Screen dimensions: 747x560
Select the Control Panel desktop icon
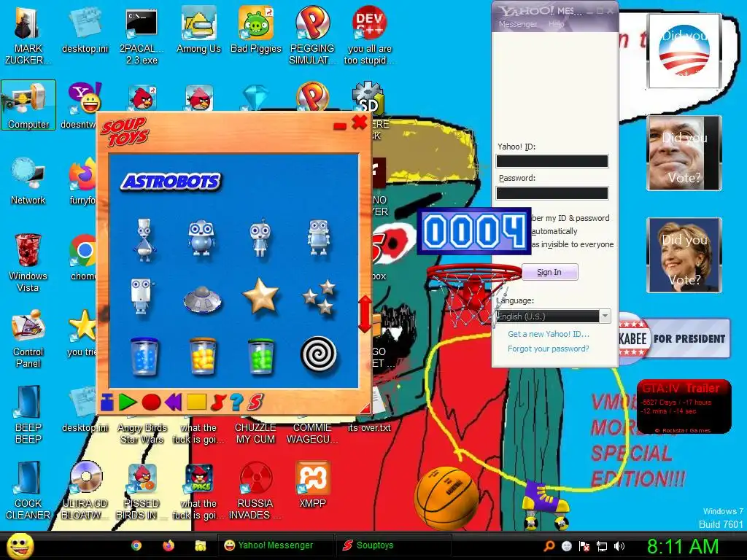[28, 338]
